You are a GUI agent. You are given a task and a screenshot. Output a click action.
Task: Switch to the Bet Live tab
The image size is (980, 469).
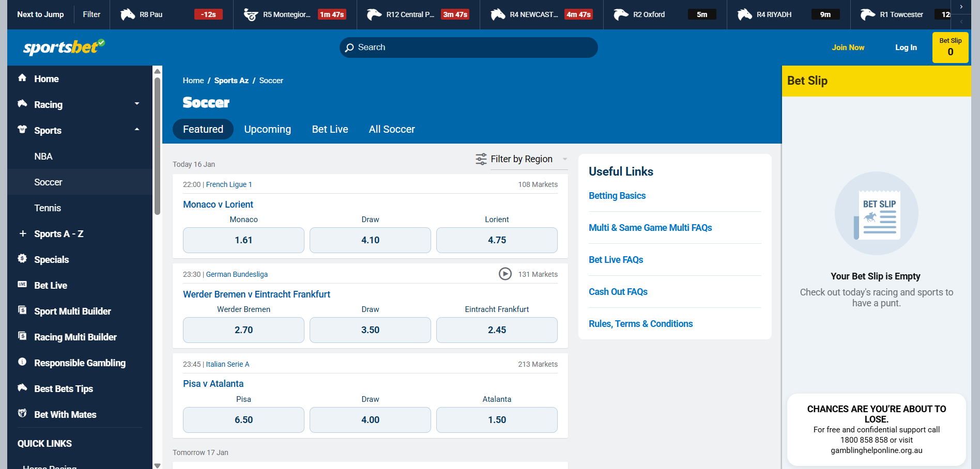click(x=330, y=129)
